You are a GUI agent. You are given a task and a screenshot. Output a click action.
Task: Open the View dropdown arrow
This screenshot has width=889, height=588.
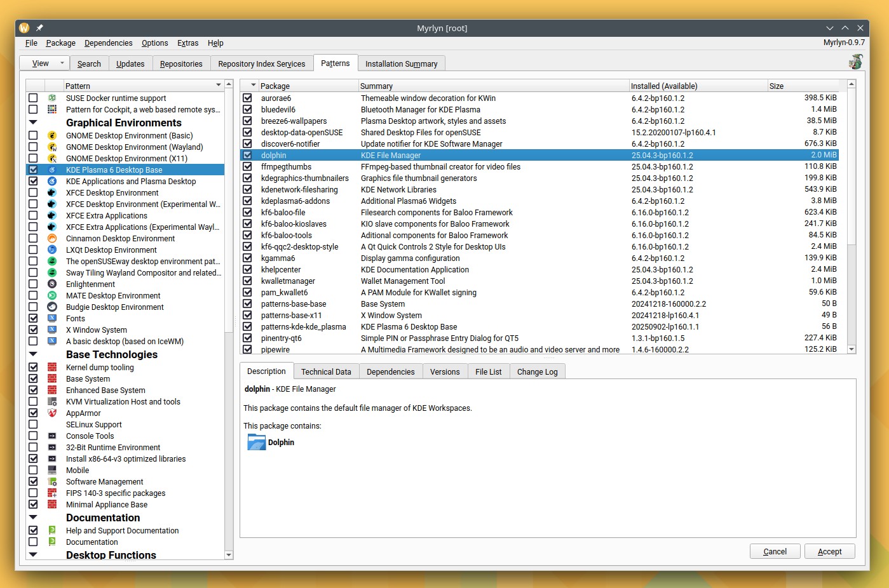[62, 63]
